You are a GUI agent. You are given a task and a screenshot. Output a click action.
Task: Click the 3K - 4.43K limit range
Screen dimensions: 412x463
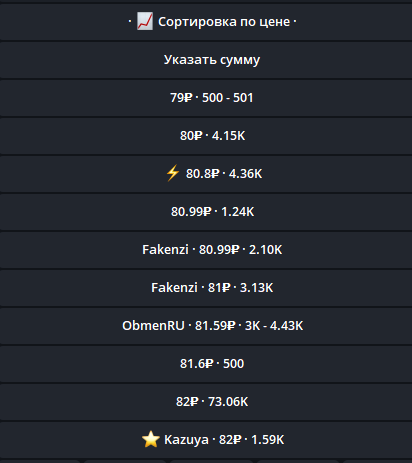point(274,326)
